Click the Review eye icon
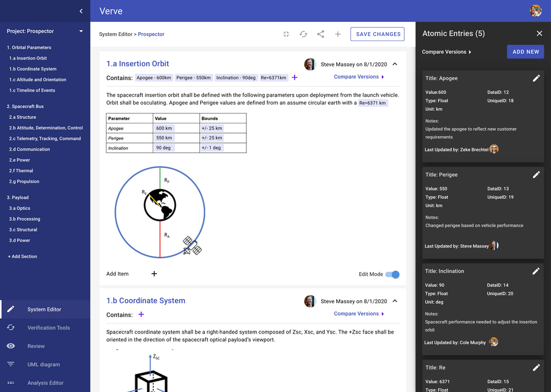Screen dimensions: 551x392 pos(11,346)
